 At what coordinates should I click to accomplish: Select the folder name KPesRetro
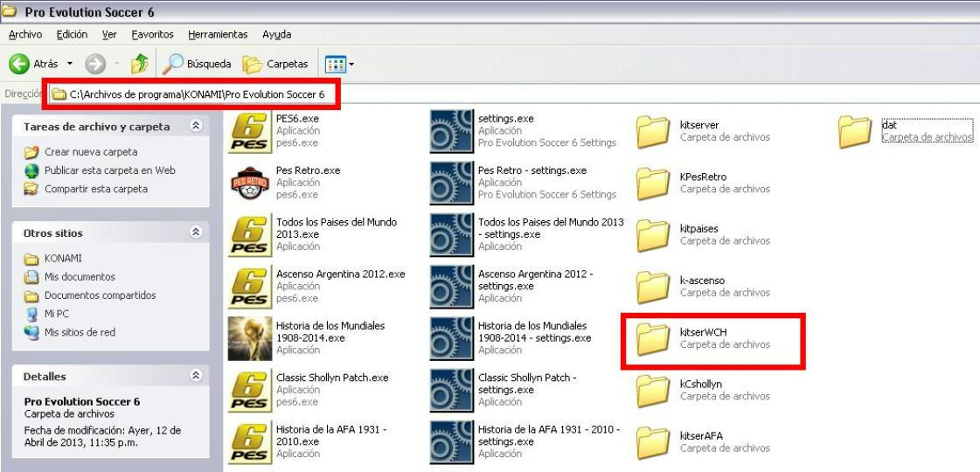pyautogui.click(x=703, y=177)
